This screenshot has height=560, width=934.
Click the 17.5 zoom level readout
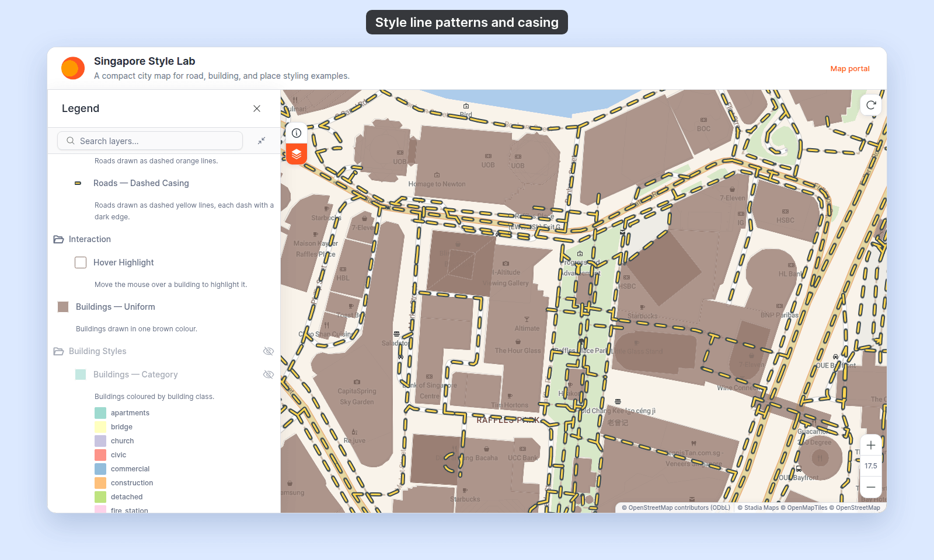point(871,466)
